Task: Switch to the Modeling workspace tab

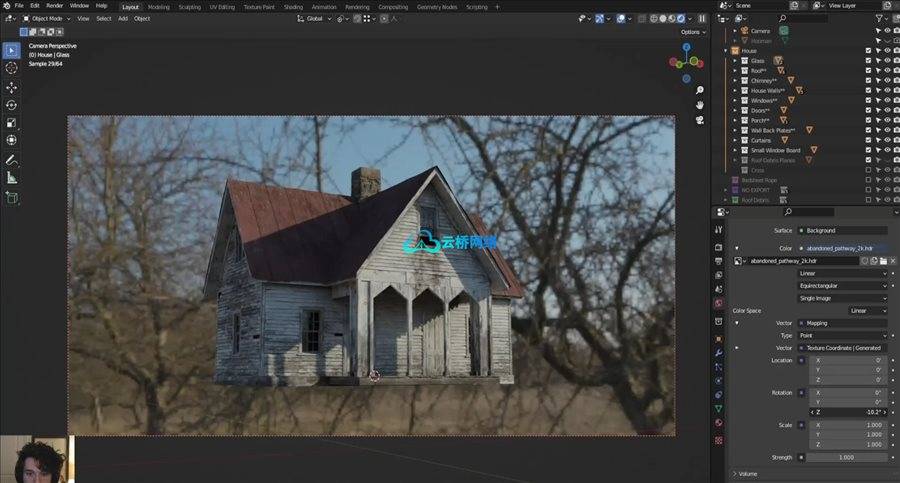Action: pyautogui.click(x=158, y=7)
